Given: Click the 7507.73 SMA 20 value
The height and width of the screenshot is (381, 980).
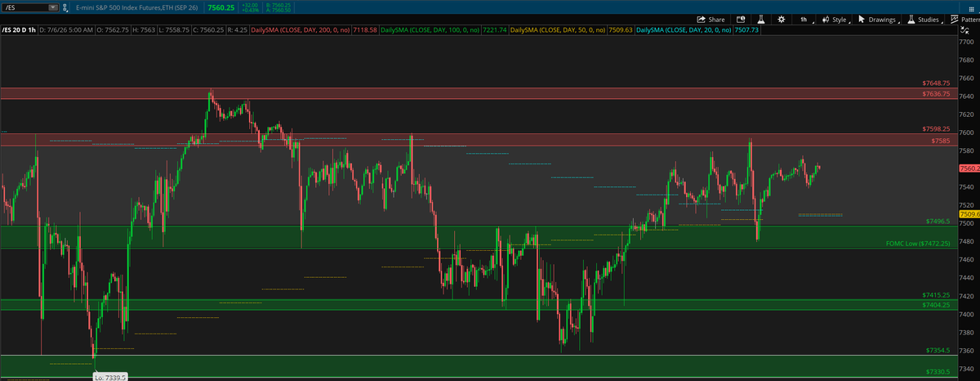Looking at the screenshot, I should point(746,30).
